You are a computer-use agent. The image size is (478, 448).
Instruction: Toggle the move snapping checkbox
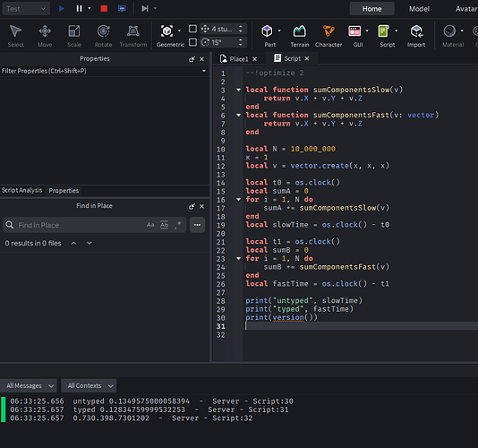tap(192, 29)
